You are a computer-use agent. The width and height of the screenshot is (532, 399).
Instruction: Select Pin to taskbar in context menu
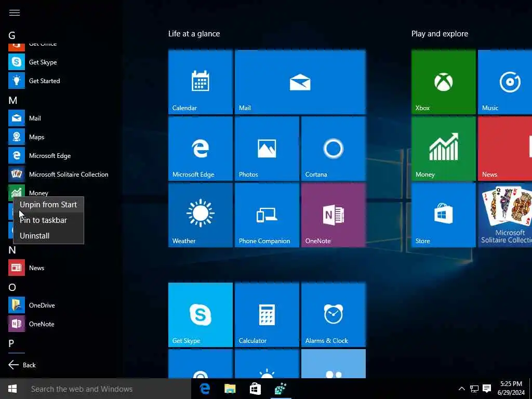coord(48,220)
